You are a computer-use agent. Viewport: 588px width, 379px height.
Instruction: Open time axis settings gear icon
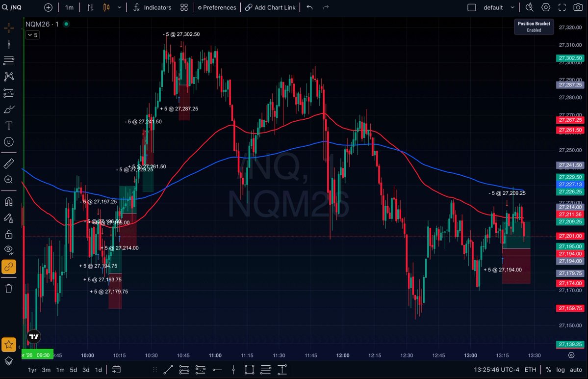(x=571, y=355)
